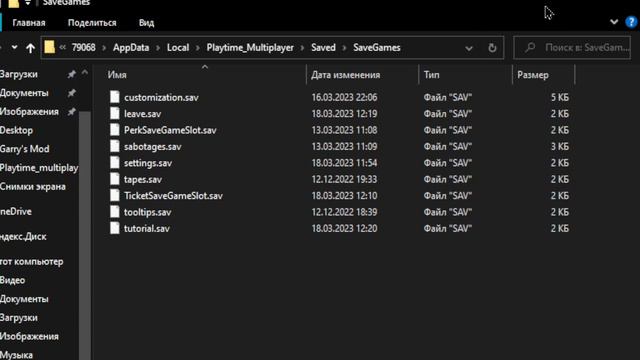The width and height of the screenshot is (640, 360).
Task: Click the navigation pane scrollbar thumb
Action: pos(85,236)
